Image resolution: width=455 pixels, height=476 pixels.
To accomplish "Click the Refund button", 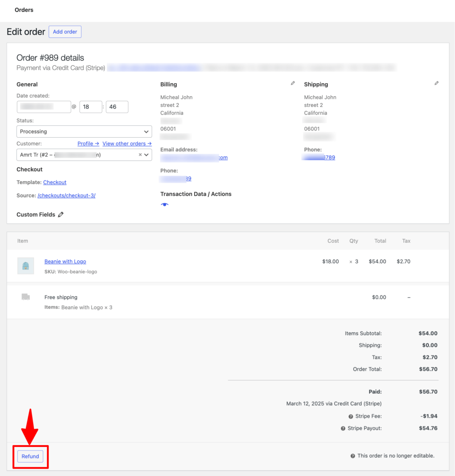I will coord(30,456).
